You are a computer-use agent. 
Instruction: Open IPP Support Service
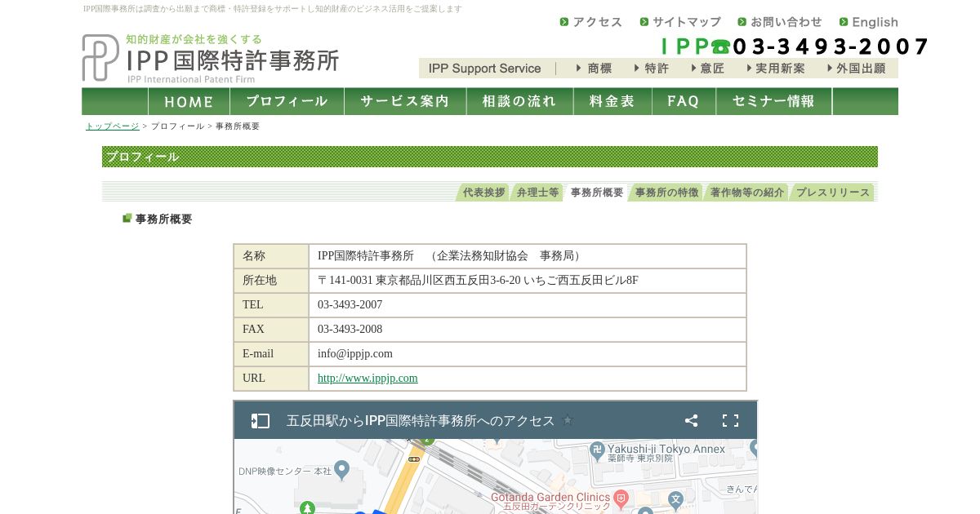tap(485, 69)
